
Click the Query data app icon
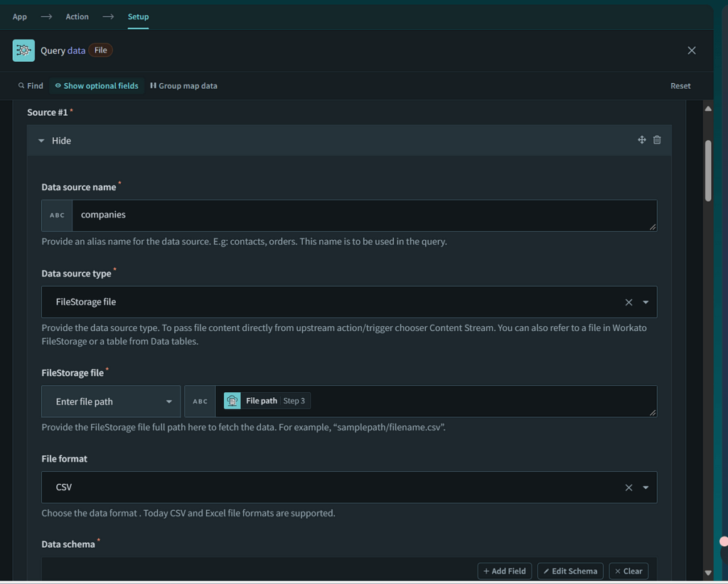(23, 50)
